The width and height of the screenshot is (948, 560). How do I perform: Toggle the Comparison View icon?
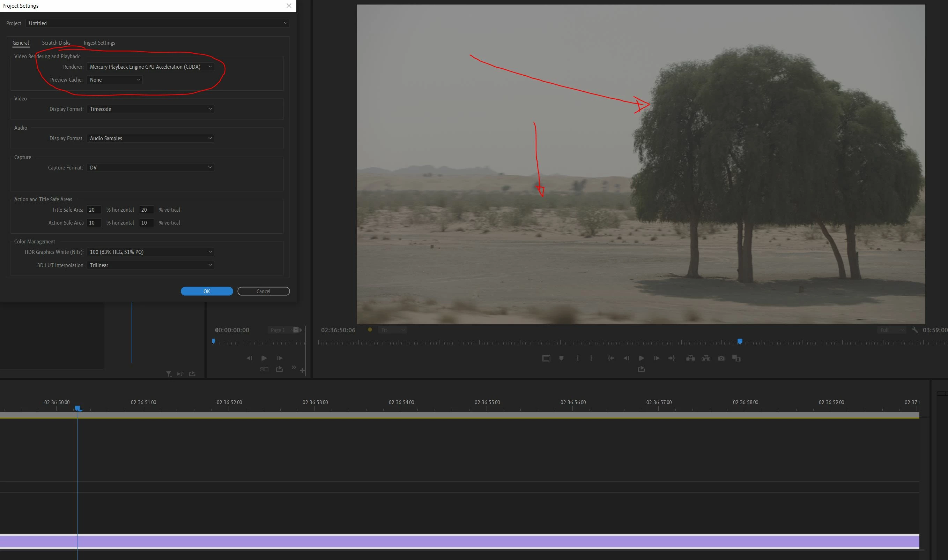[736, 358]
